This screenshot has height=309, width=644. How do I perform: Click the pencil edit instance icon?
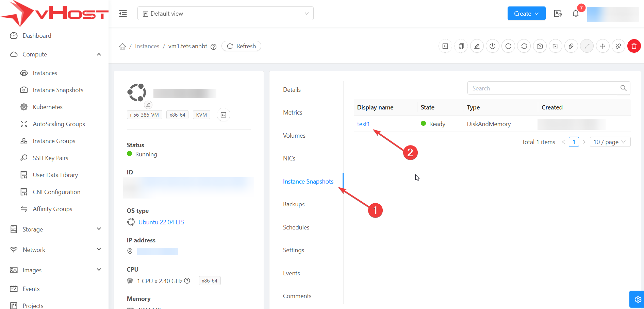(x=477, y=46)
